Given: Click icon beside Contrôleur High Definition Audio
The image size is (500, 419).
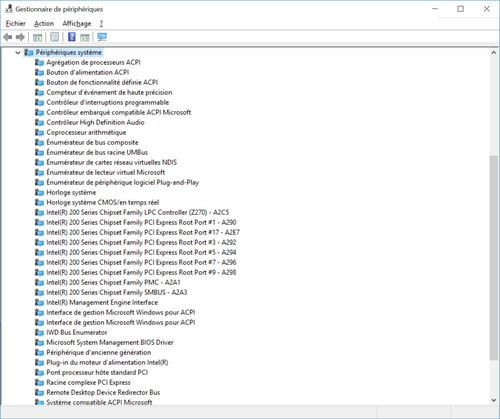Looking at the screenshot, I should tap(40, 123).
